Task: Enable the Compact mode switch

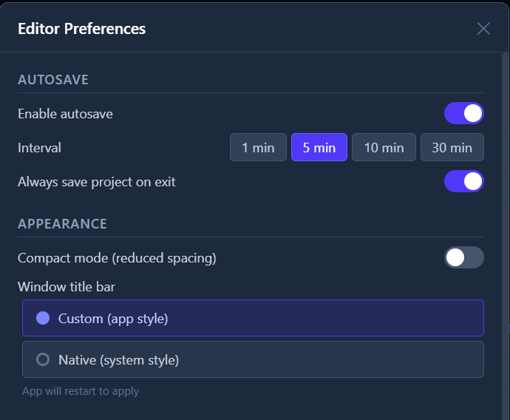Action: point(463,257)
